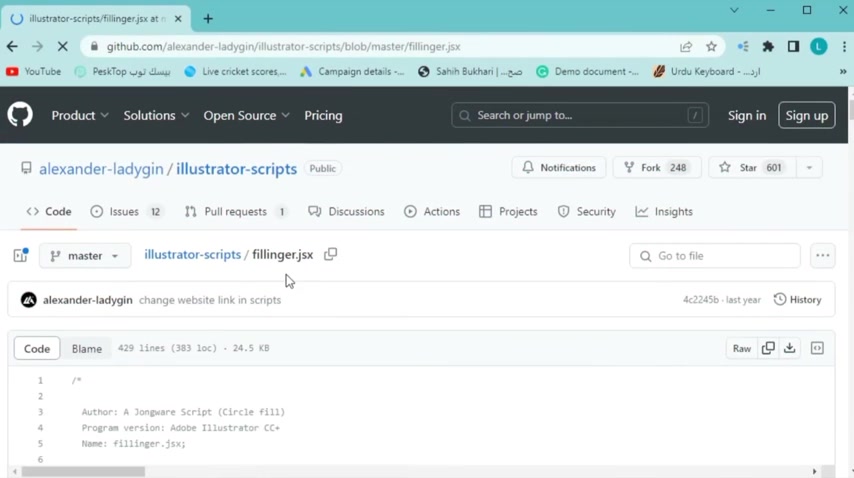Open the Issues tab
Screen dimensions: 854x478
[x=126, y=211]
